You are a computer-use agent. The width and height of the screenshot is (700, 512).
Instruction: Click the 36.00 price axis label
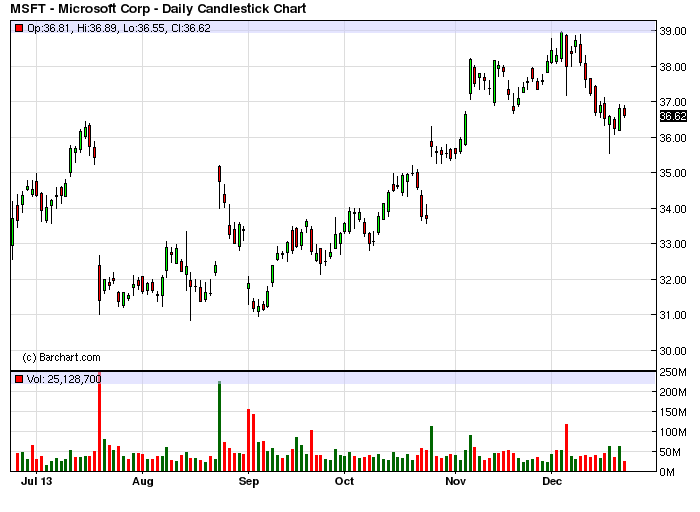(673, 138)
